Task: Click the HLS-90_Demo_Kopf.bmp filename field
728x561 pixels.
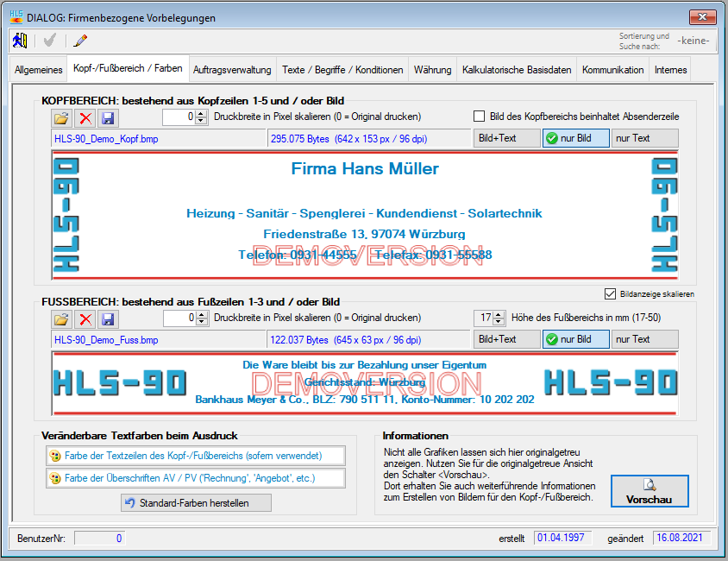Action: coord(159,138)
